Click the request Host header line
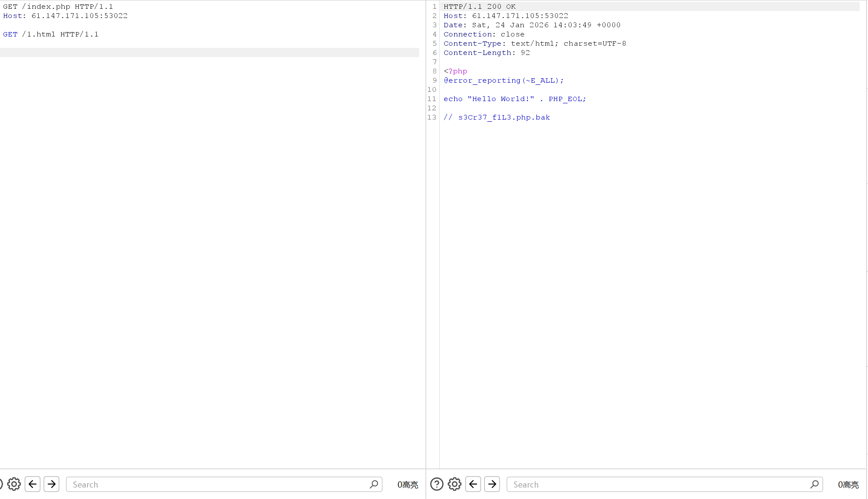Screen dimensions: 868x499 point(65,16)
